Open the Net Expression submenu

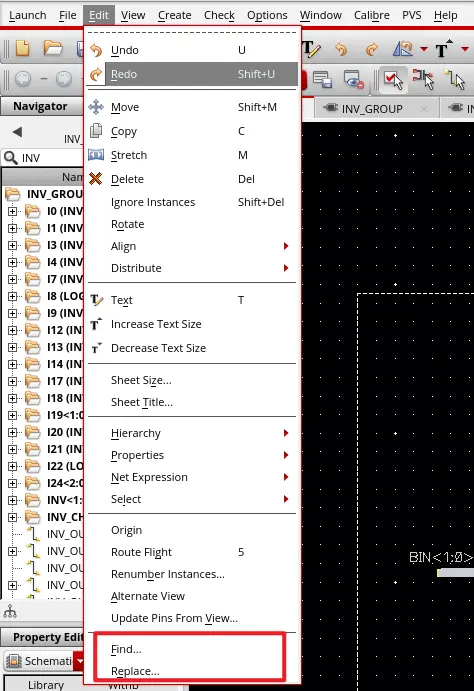[192, 477]
